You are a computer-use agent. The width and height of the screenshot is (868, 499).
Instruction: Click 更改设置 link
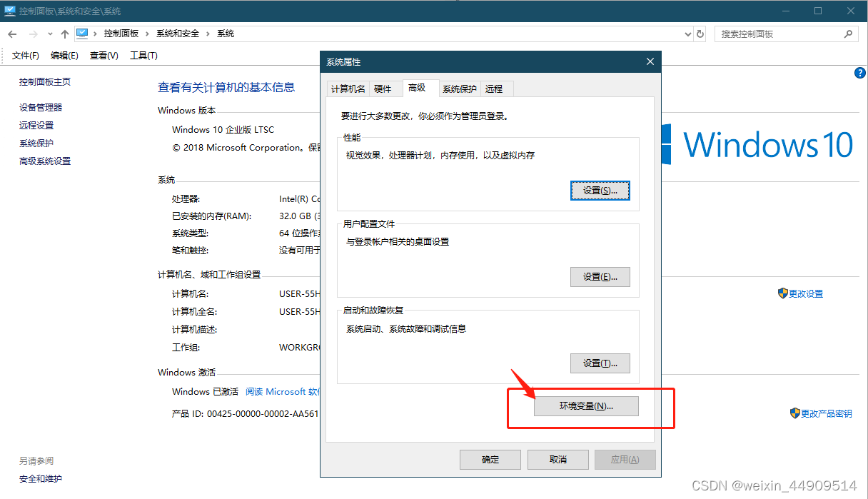[806, 294]
